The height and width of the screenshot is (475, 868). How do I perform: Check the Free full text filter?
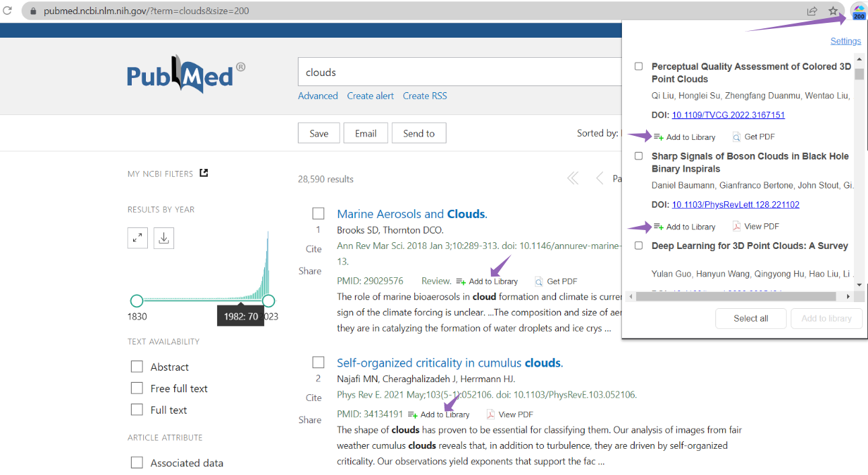tap(137, 388)
